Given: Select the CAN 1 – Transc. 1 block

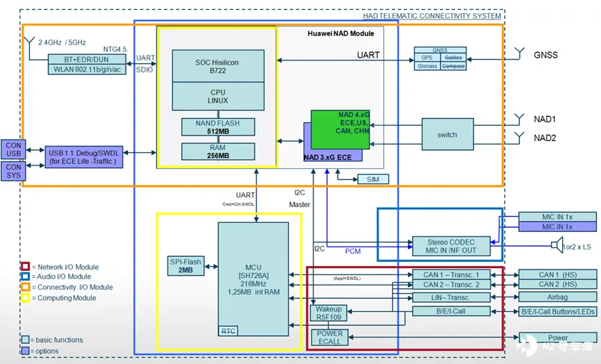Looking at the screenshot, I should point(451,274).
